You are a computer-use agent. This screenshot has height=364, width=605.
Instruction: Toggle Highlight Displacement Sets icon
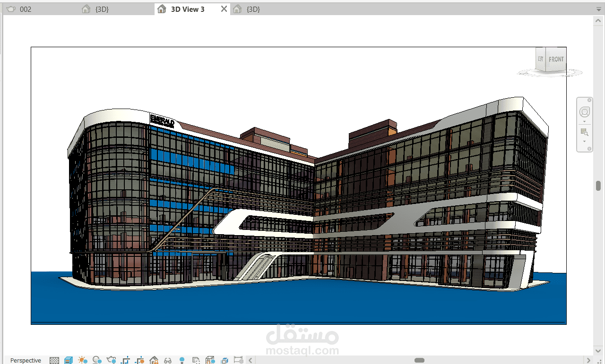tap(225, 360)
